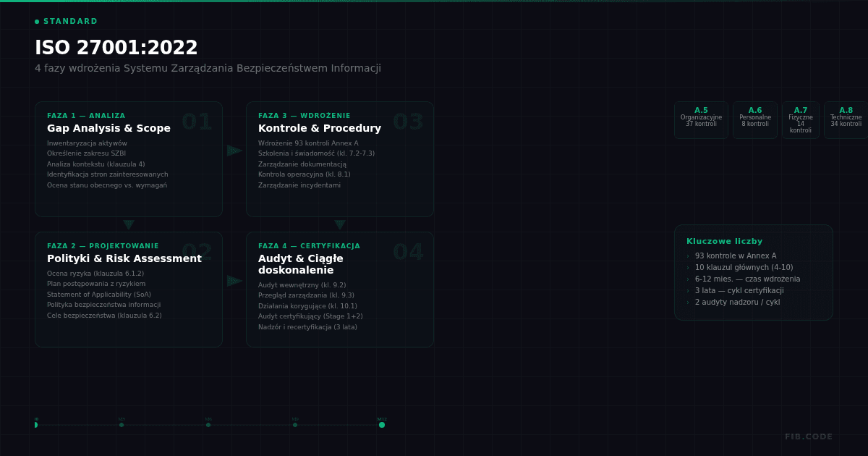The height and width of the screenshot is (456, 868).
Task: Open the A.8 Techniczne controls card
Action: (846, 120)
